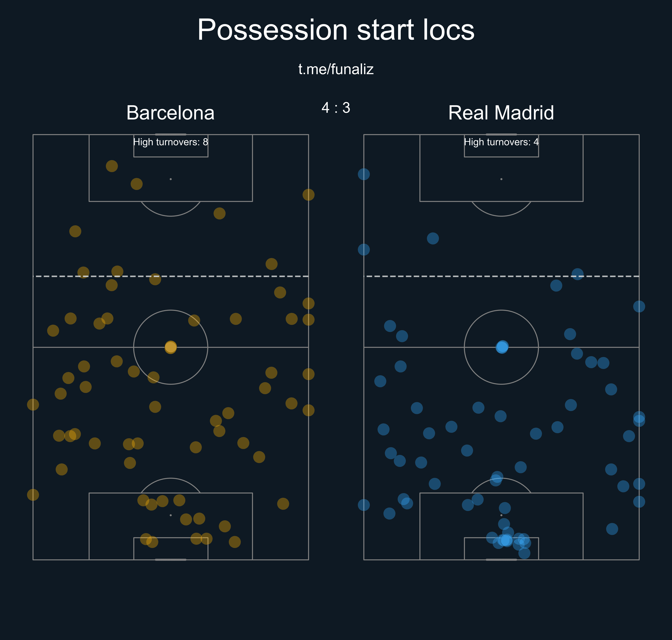
Task: Click the topmost orange dot on Barcelona's right touchline
Action: click(x=308, y=195)
